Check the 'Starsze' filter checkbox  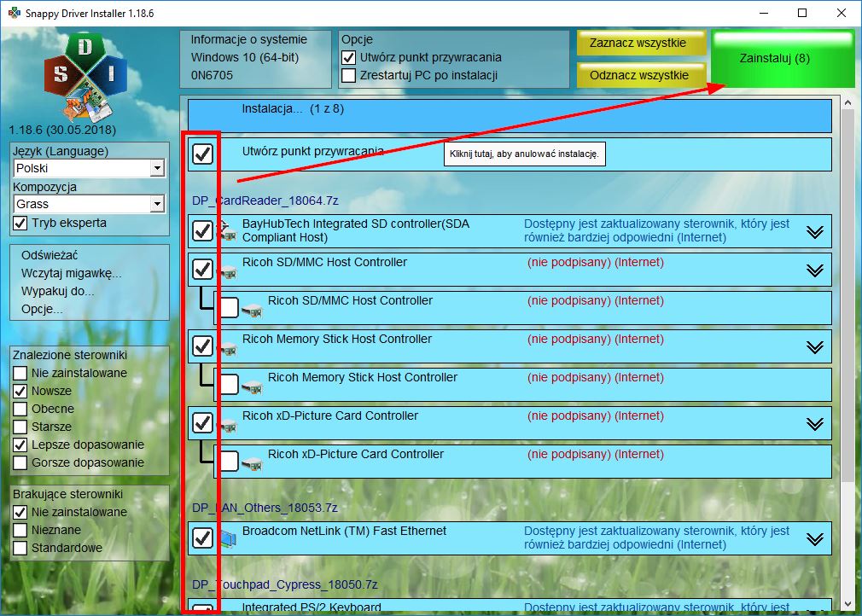point(20,427)
